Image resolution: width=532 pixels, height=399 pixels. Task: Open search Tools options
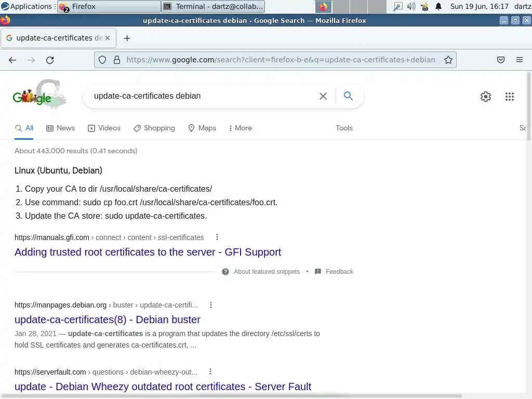[x=344, y=128]
